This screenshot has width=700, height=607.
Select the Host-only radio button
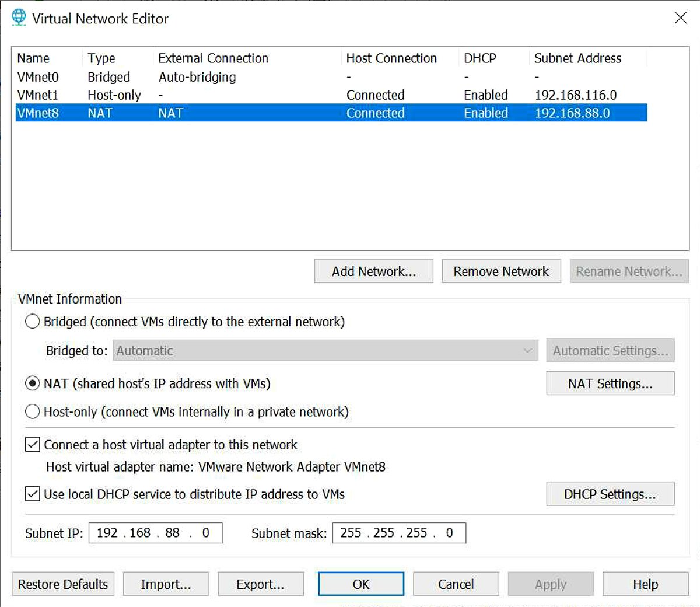(x=33, y=411)
